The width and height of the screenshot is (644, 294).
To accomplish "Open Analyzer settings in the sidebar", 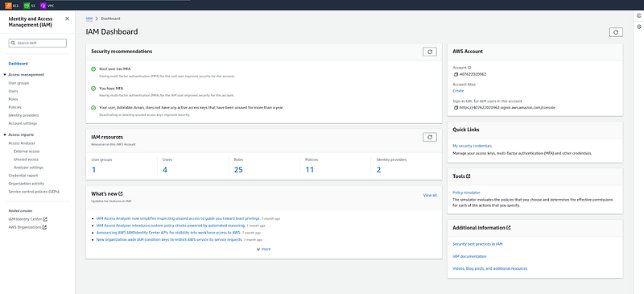I will [28, 168].
